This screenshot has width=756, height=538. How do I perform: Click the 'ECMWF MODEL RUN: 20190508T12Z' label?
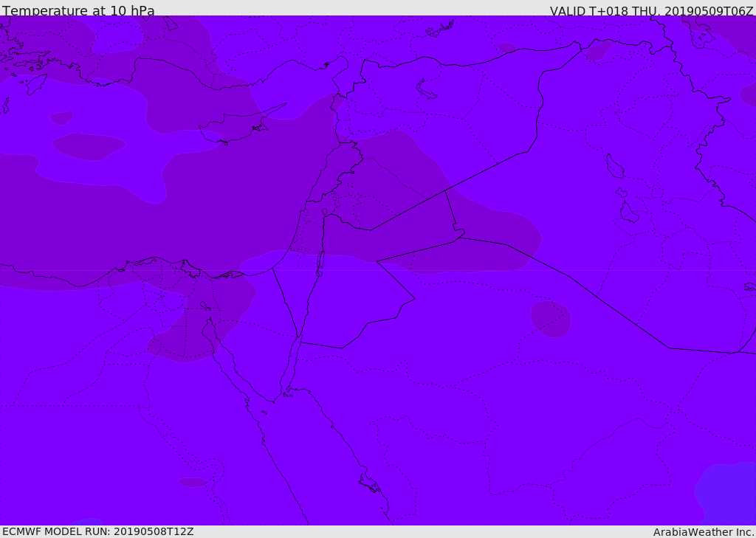(98, 531)
